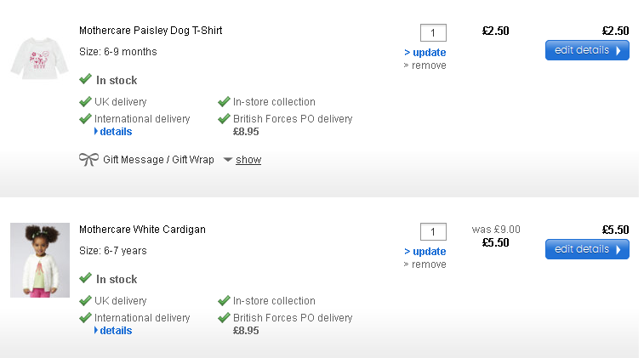
Task: Update quantity of White Cardigan
Action: pos(425,252)
